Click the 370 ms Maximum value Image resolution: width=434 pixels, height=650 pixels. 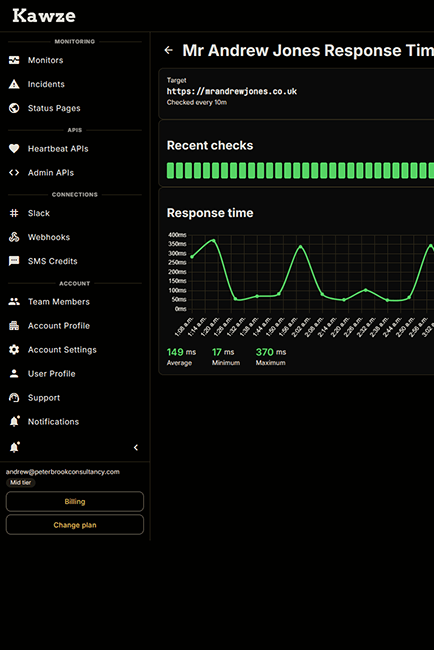pyautogui.click(x=271, y=352)
